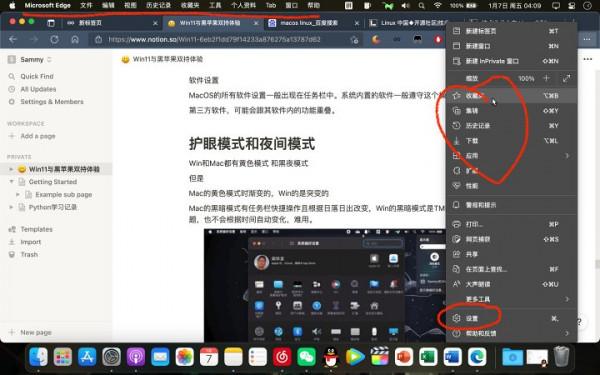600x375 pixels.
Task: Click the full screen arrows icon
Action: click(x=566, y=78)
